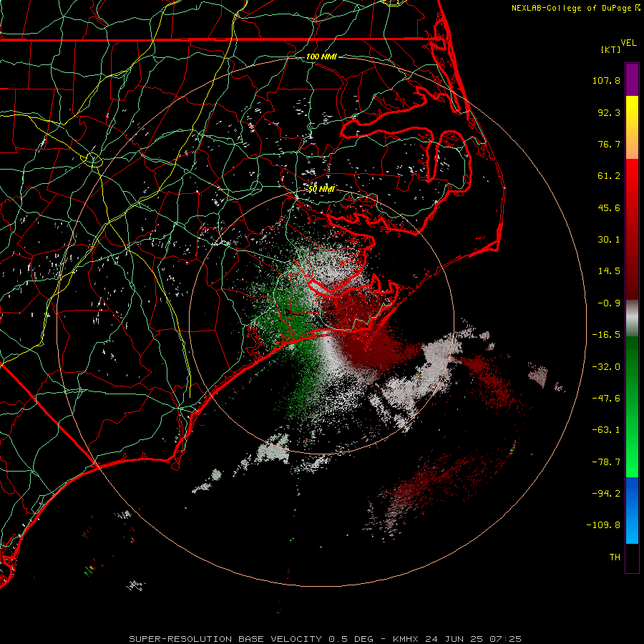The width and height of the screenshot is (644, 644).
Task: Select the -109.8 value on the velocity scale
Action: [x=603, y=525]
